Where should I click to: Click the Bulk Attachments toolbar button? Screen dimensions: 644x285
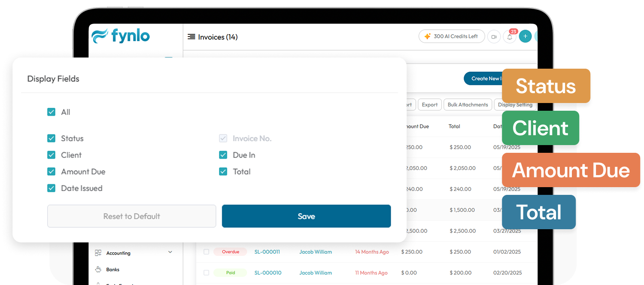[x=468, y=105]
